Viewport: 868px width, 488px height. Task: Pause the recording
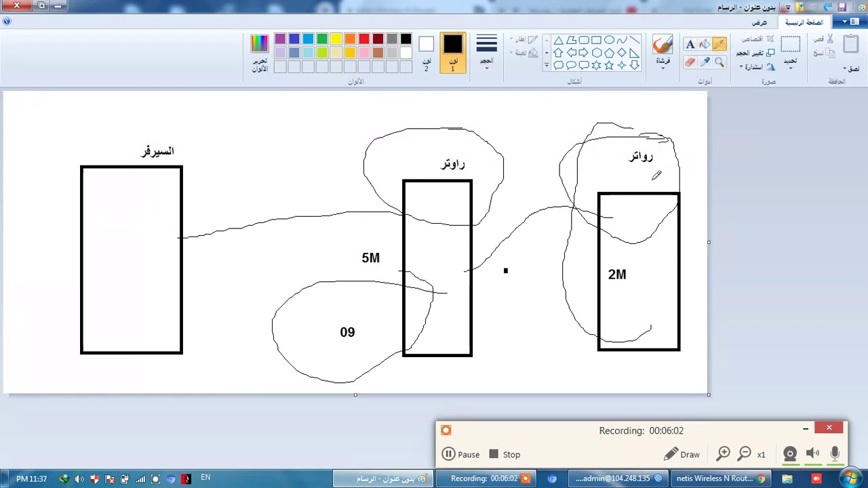(460, 454)
